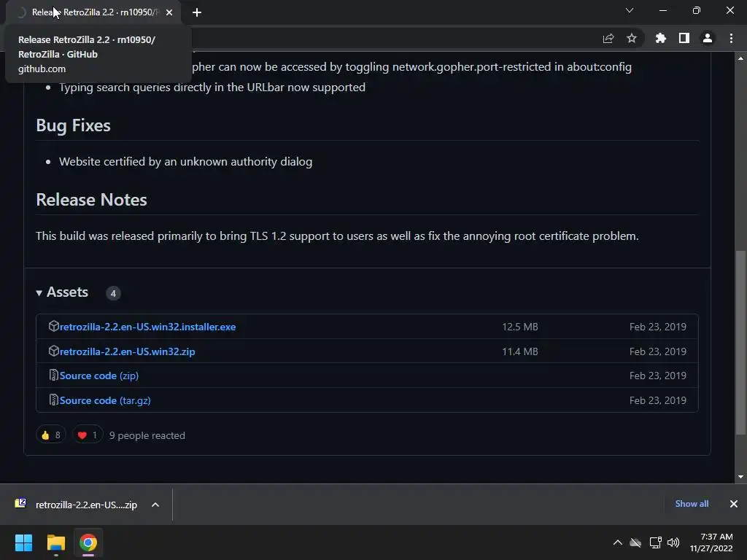
Task: Click the '9 people reacted' text
Action: pyautogui.click(x=147, y=435)
